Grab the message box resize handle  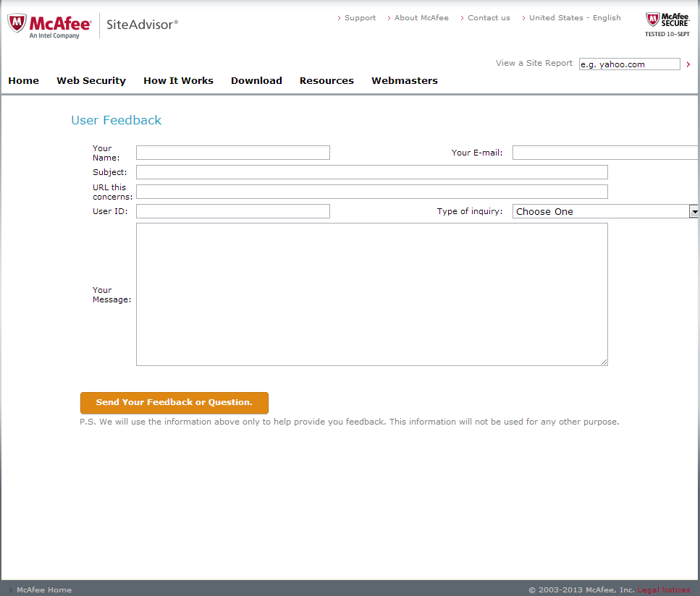pos(604,362)
